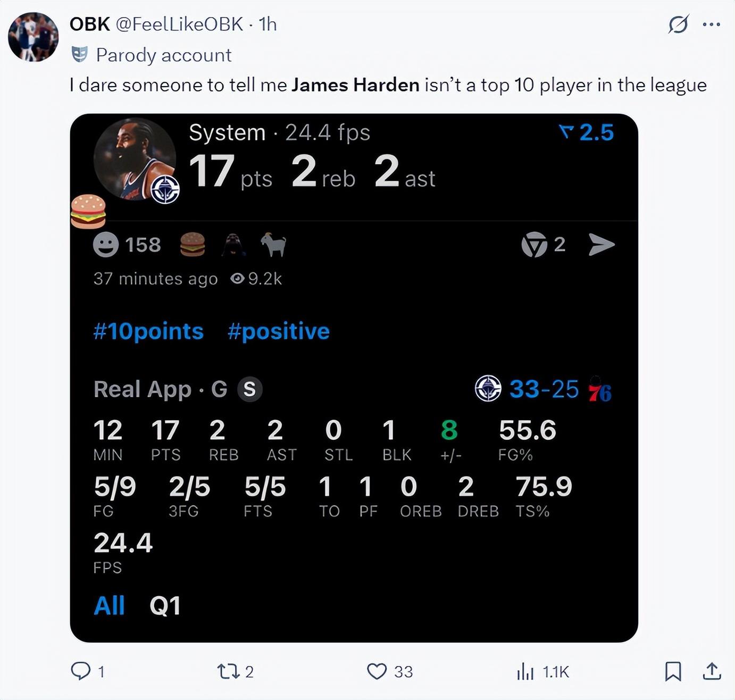
Task: Switch to the Q1 tab
Action: (165, 606)
